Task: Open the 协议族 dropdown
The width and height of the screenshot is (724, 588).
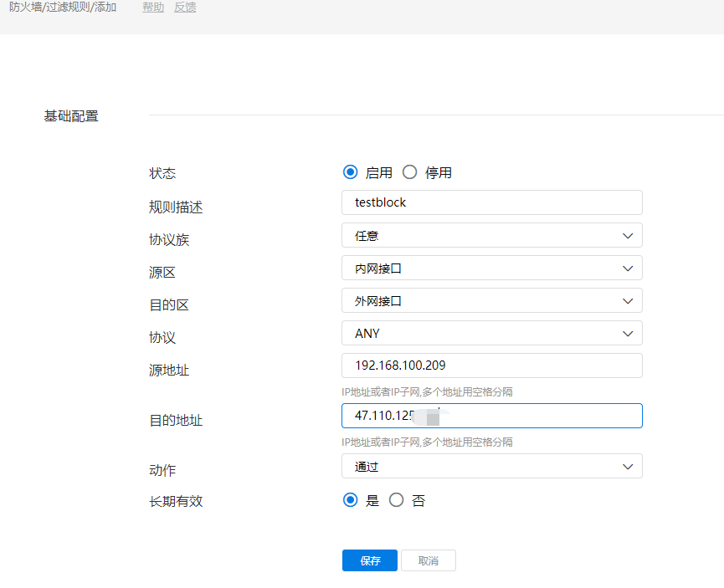Action: [491, 236]
